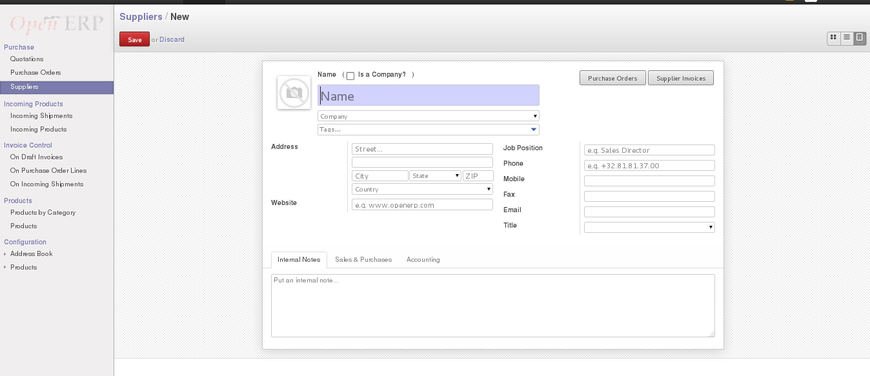Switch to list view icon
The height and width of the screenshot is (376, 870).
[847, 38]
